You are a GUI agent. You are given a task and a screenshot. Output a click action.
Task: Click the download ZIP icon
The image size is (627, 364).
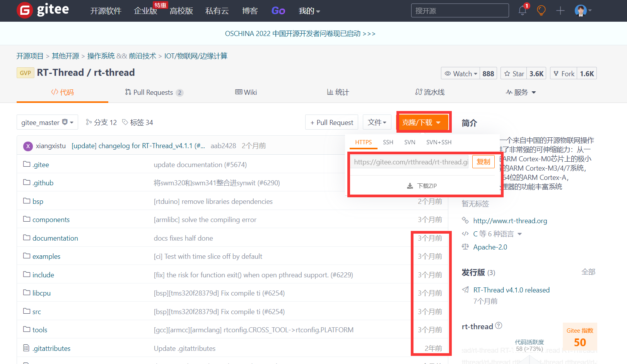410,186
